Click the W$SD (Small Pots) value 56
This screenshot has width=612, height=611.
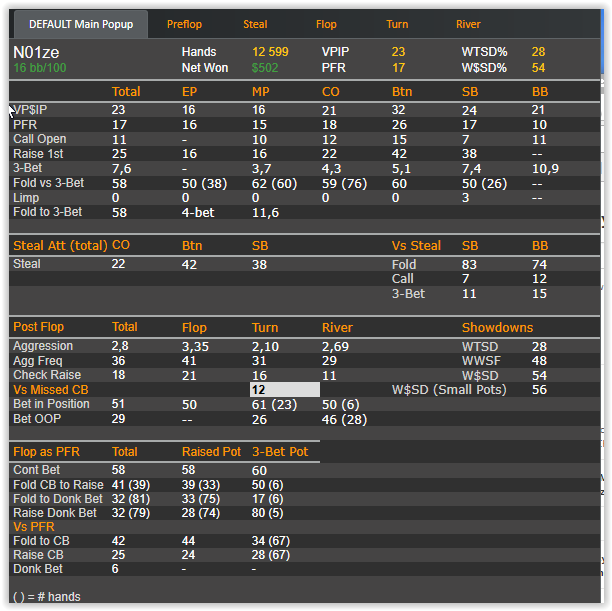pos(539,389)
